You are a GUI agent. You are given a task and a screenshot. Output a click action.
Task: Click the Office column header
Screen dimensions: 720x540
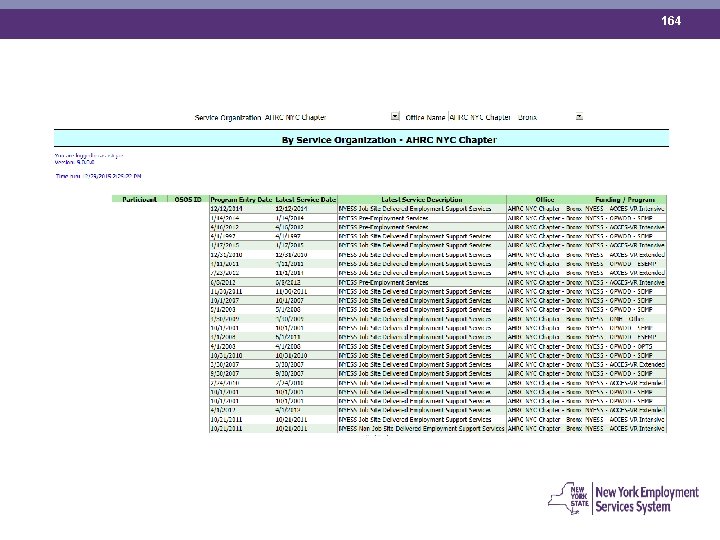tap(545, 199)
